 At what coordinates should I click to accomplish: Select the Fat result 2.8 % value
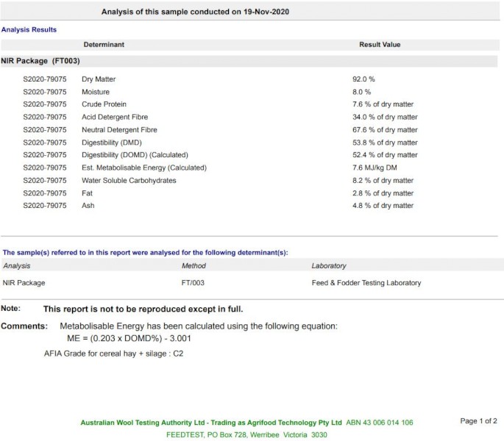pos(383,193)
